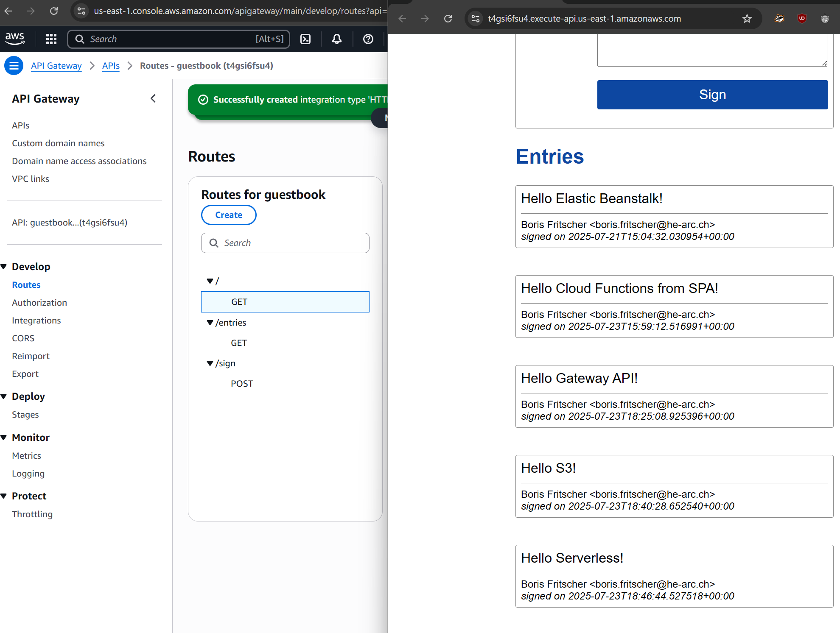Collapse the Develop section in sidebar
The width and height of the screenshot is (840, 633).
[x=4, y=267]
